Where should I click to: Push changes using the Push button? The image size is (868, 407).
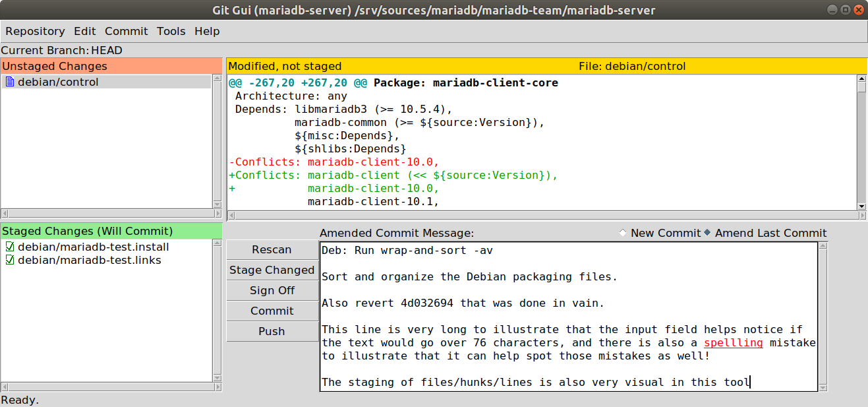(272, 331)
